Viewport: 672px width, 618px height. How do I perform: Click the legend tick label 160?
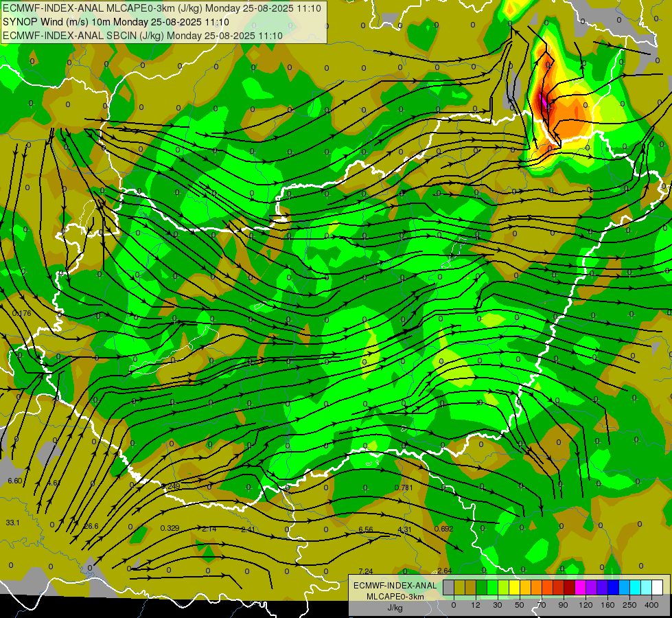pos(607,605)
